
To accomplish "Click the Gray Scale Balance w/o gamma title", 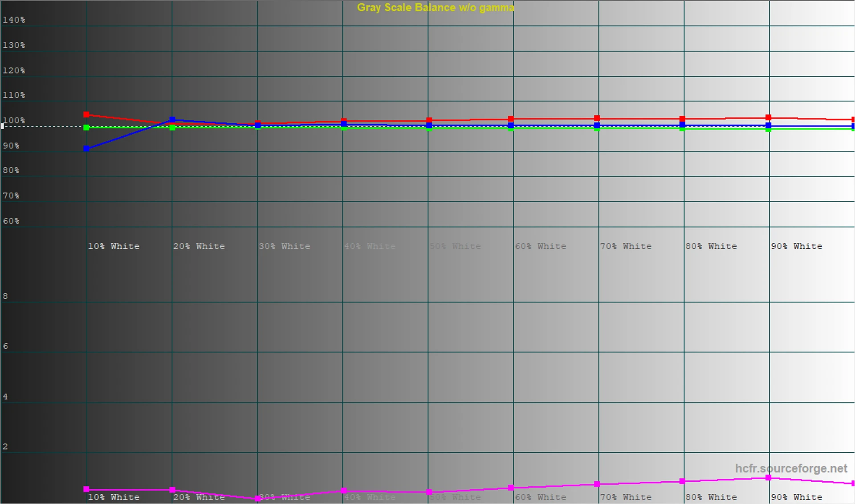I will click(x=435, y=8).
